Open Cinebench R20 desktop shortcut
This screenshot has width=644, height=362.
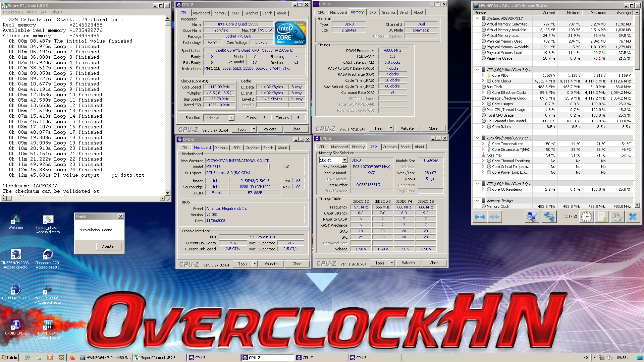click(x=48, y=259)
